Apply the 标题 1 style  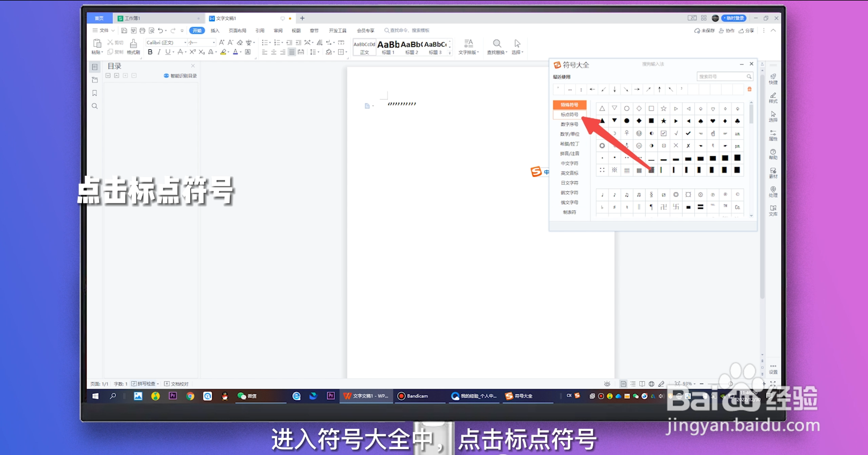coord(388,47)
